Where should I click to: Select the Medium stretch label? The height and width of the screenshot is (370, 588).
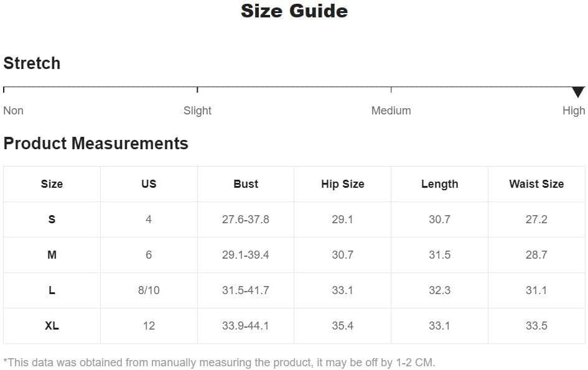pos(391,111)
